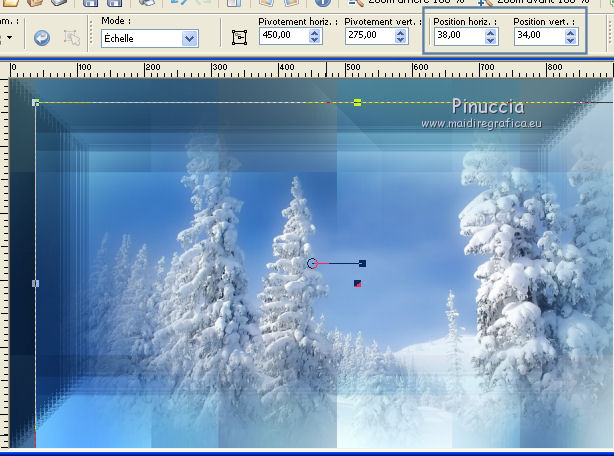Increase Position horiz. with the up arrow
The image size is (614, 456).
(x=490, y=33)
